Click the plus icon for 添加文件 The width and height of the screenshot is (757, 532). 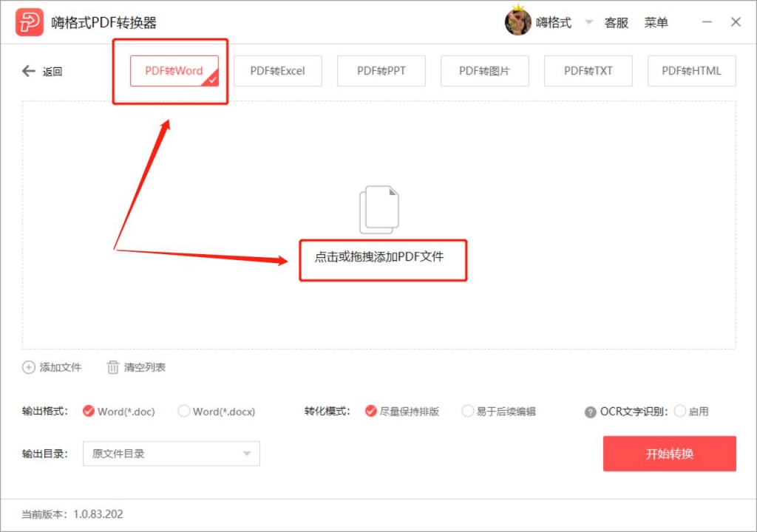(29, 367)
